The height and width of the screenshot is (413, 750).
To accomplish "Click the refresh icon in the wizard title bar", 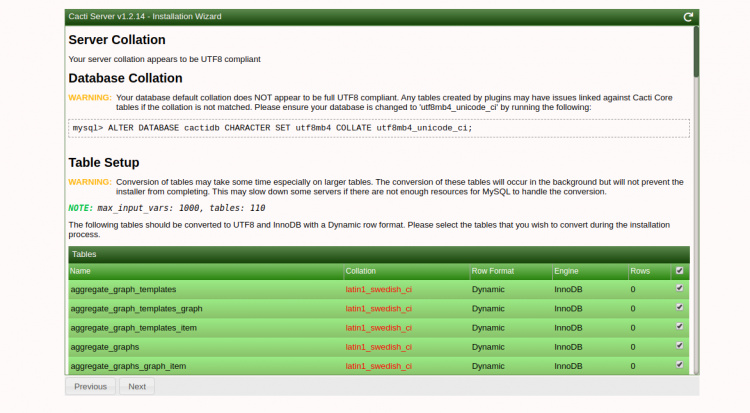I will (x=688, y=17).
